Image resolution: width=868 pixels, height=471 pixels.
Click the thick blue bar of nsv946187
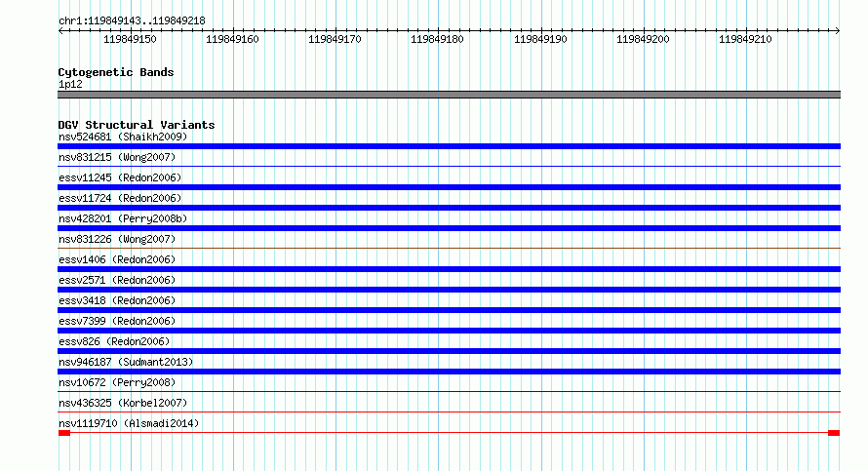click(x=449, y=372)
